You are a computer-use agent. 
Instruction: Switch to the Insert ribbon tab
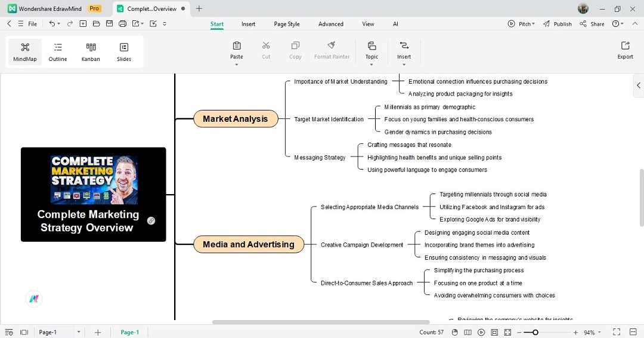pos(248,24)
